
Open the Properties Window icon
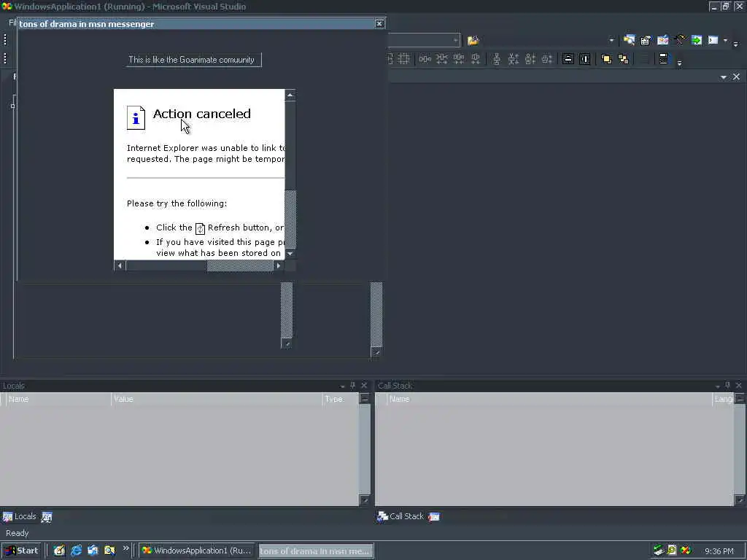coord(646,41)
